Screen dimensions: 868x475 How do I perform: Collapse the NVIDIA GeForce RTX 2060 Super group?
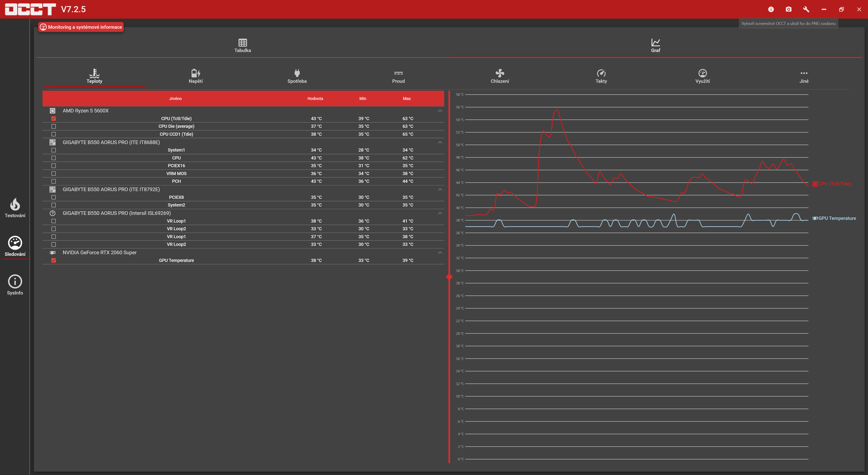[440, 252]
